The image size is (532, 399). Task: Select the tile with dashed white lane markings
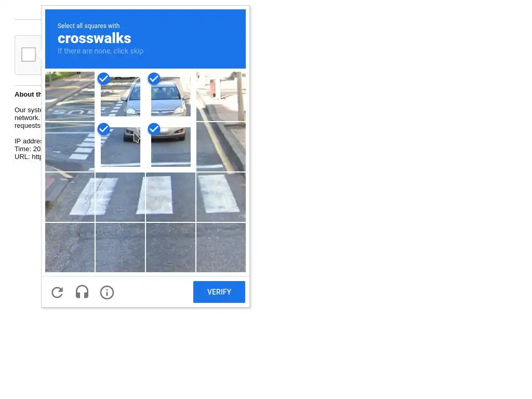70,147
